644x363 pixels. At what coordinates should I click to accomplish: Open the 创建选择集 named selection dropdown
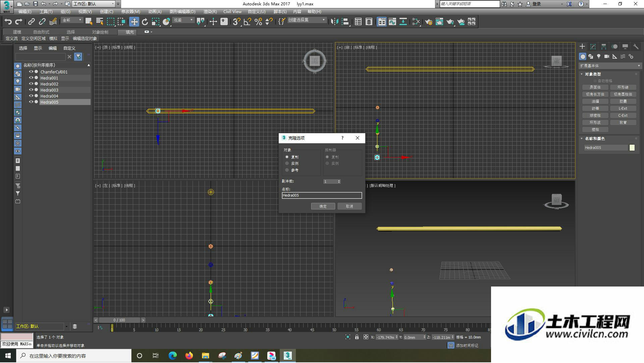(x=307, y=20)
